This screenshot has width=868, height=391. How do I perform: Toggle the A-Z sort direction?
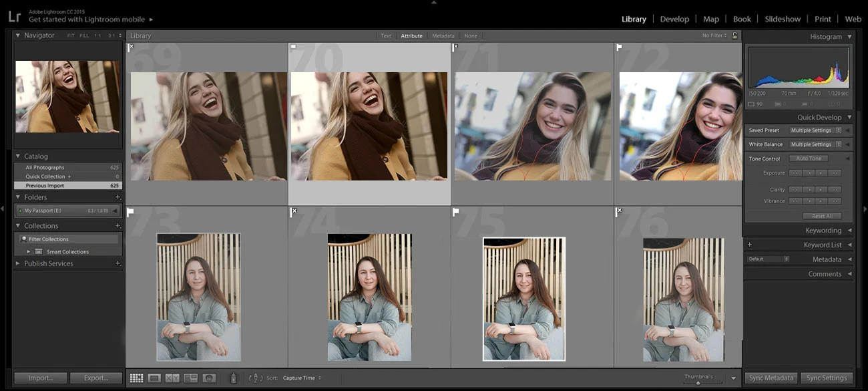point(256,378)
